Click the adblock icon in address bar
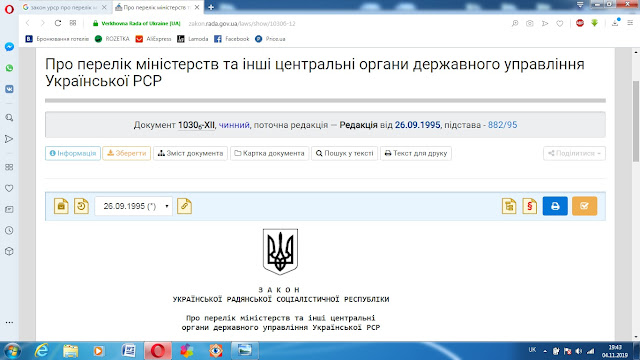 pos(580,23)
